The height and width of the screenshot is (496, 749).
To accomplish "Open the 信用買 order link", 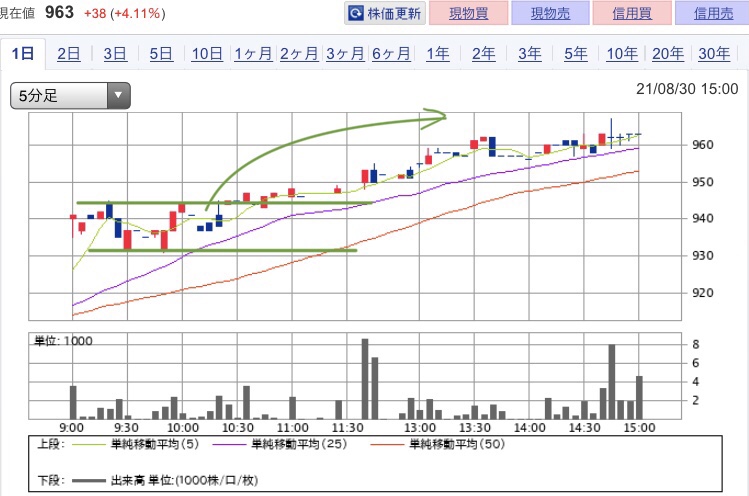I will [632, 13].
